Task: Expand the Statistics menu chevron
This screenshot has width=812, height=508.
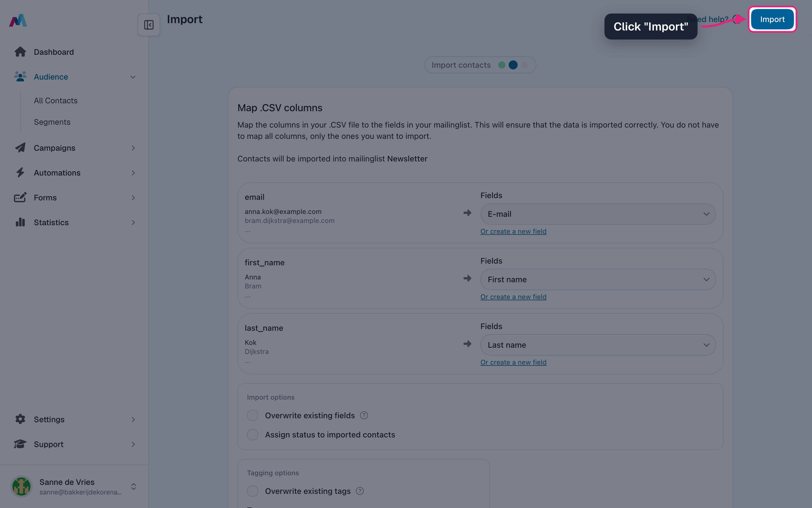Action: pos(133,223)
